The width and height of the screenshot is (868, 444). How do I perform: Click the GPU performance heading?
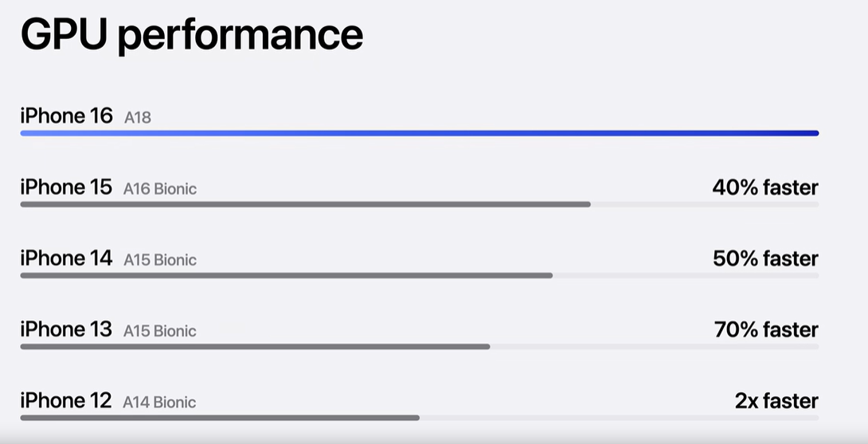[x=191, y=35]
